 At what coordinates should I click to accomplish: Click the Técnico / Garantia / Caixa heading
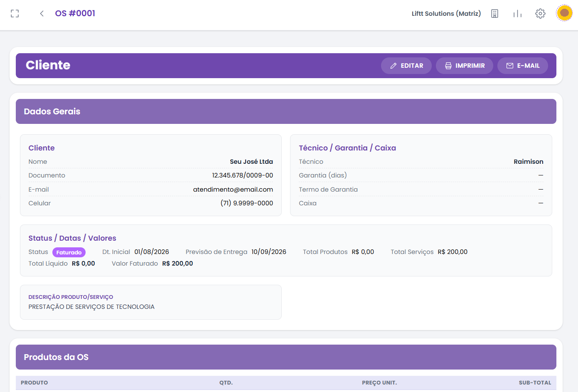point(347,148)
